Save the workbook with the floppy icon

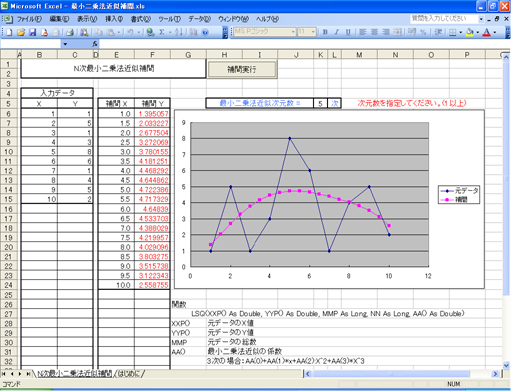click(32, 32)
